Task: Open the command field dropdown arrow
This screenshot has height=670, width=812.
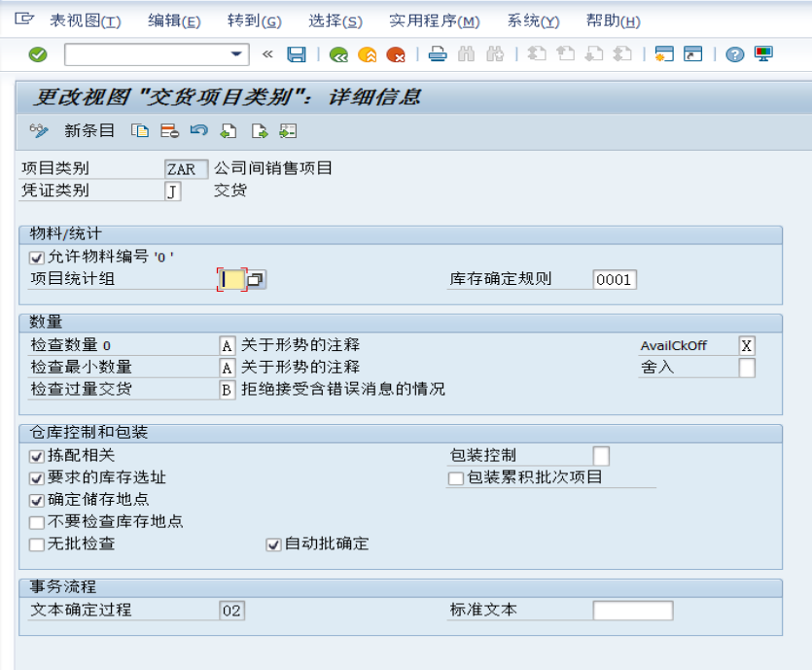Action: 236,53
